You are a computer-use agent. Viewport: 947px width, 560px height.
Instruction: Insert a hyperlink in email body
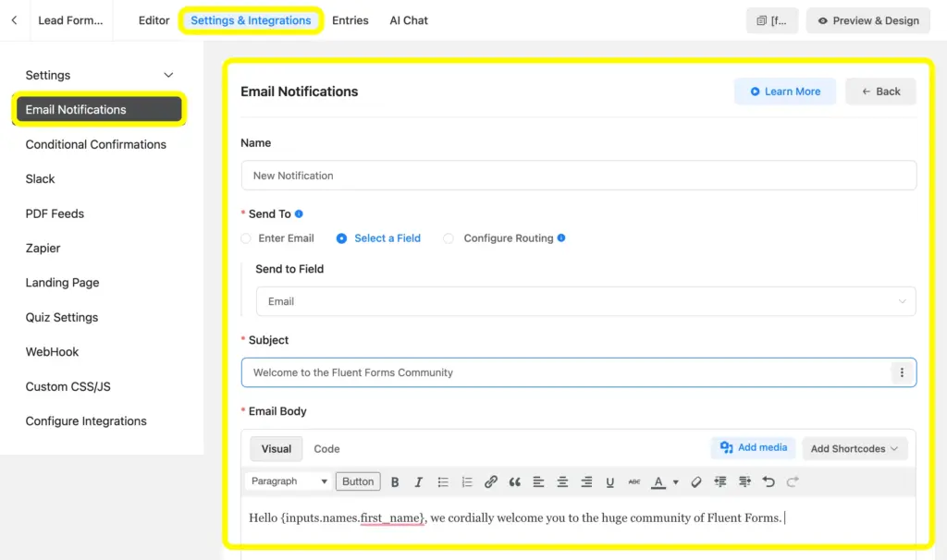(490, 481)
